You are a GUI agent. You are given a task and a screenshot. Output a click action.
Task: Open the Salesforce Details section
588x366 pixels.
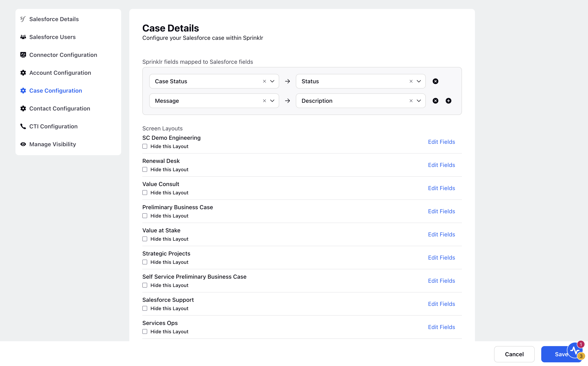(x=54, y=19)
